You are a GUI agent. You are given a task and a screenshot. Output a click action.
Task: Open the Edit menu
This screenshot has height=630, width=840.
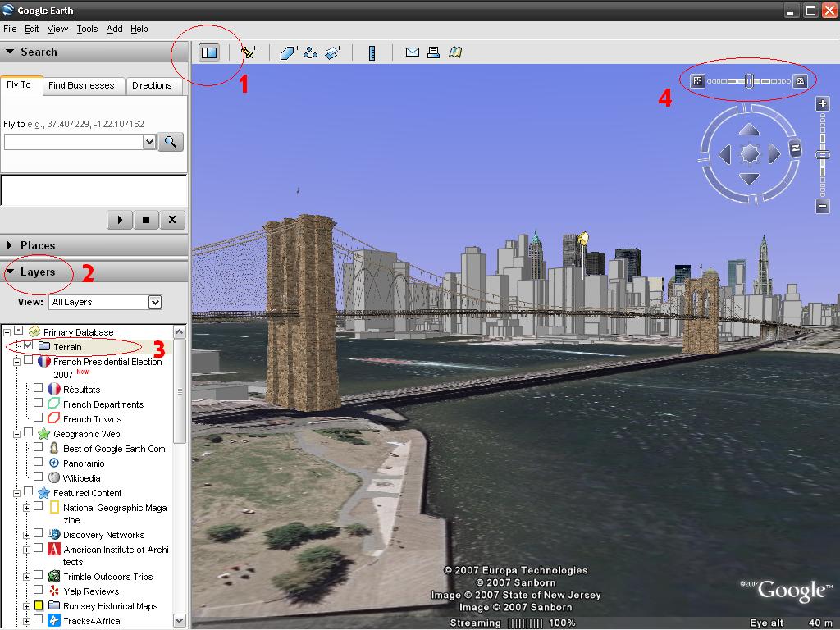tap(32, 29)
